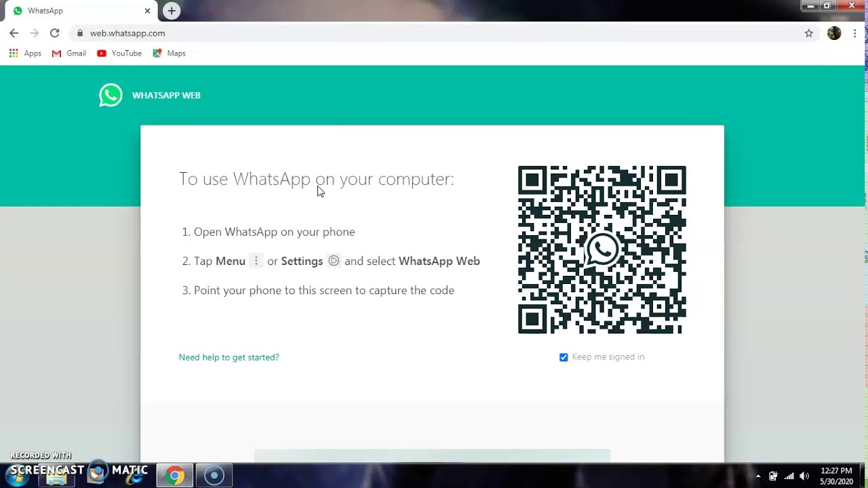868x488 pixels.
Task: Open the Need help to get started link
Action: (229, 357)
